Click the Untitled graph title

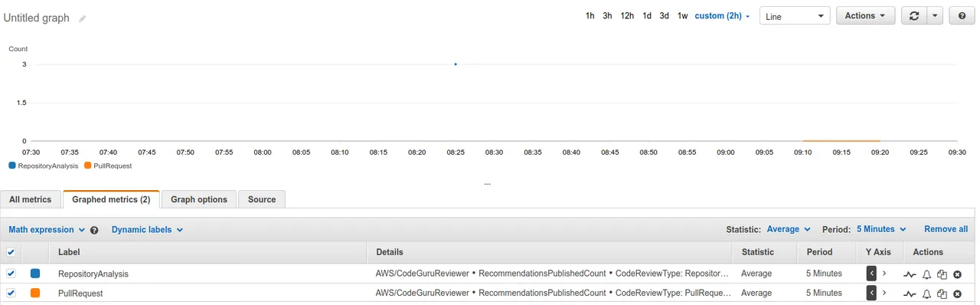tap(37, 18)
